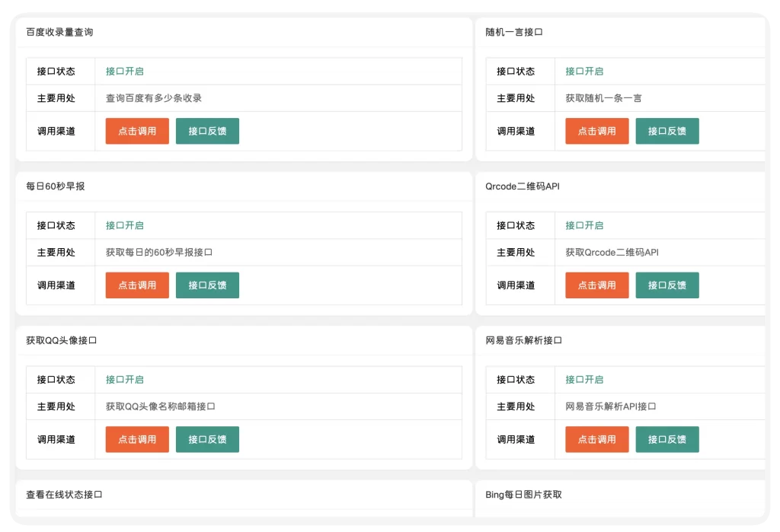The width and height of the screenshot is (780, 532).
Task: Send feedback for 每日60秒早报 with 接口反馈
Action: (x=207, y=285)
